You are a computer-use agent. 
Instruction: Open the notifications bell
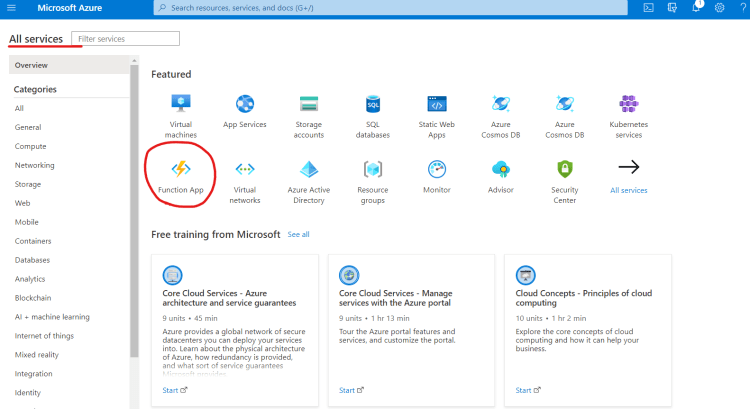pyautogui.click(x=696, y=8)
